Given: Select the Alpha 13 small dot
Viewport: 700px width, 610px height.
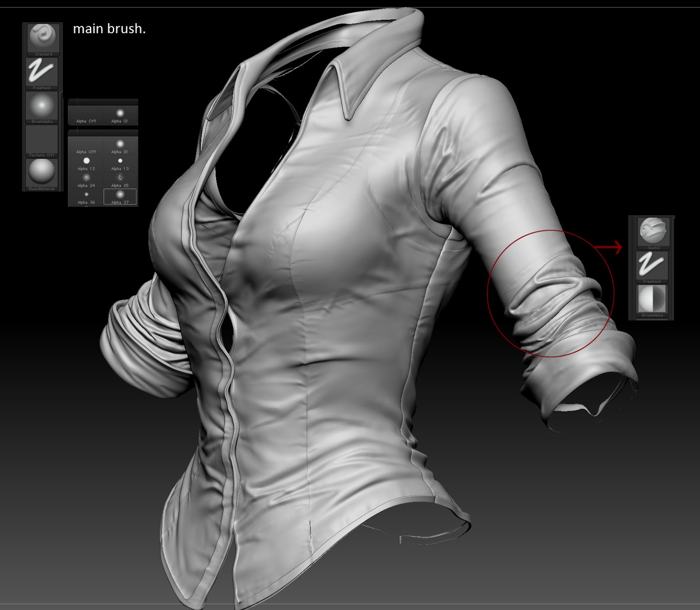Looking at the screenshot, I should [120, 164].
